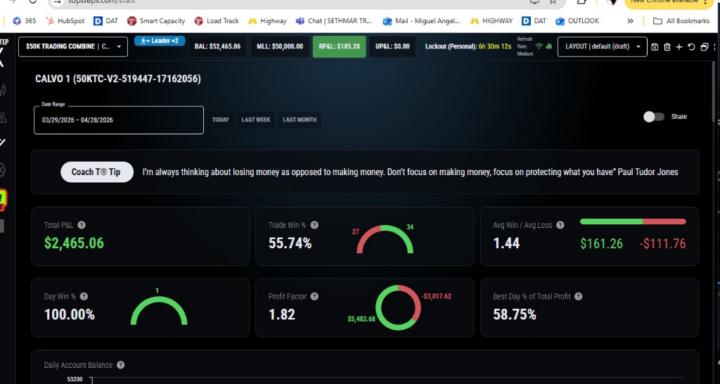Click the delete layout trash icon

(x=667, y=47)
